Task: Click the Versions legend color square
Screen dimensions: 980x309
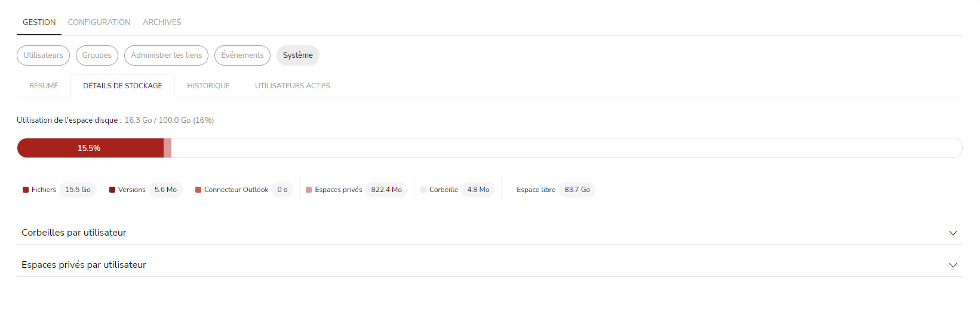Action: (112, 190)
